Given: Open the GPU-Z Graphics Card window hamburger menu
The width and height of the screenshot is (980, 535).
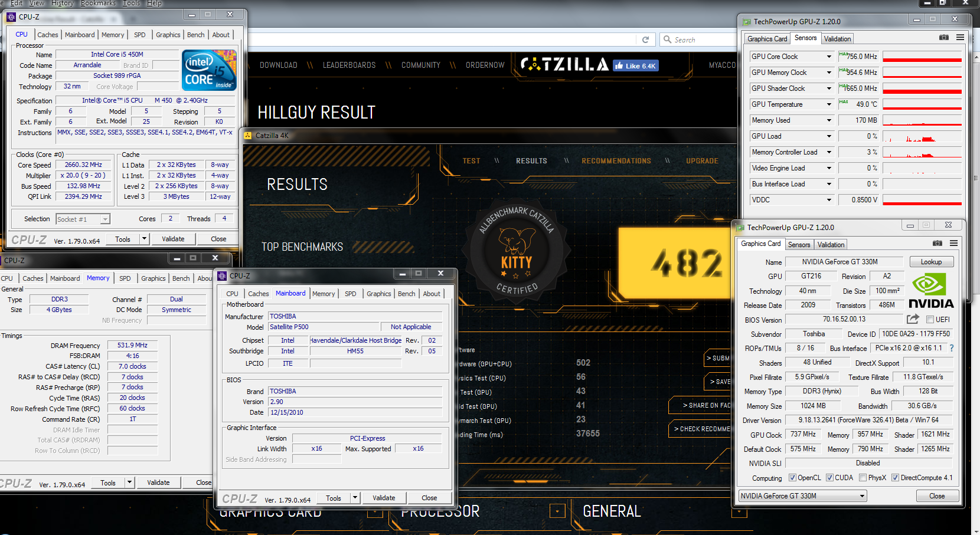Looking at the screenshot, I should (953, 243).
